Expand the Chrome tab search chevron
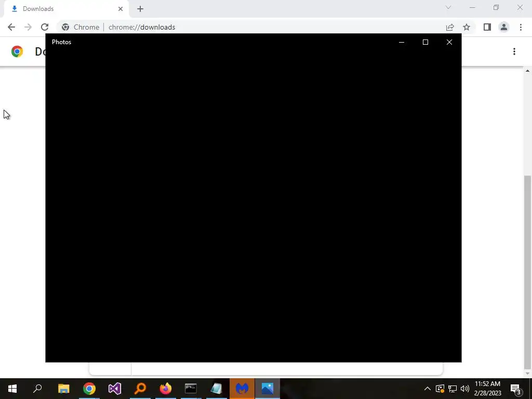532x399 pixels. pos(448,7)
